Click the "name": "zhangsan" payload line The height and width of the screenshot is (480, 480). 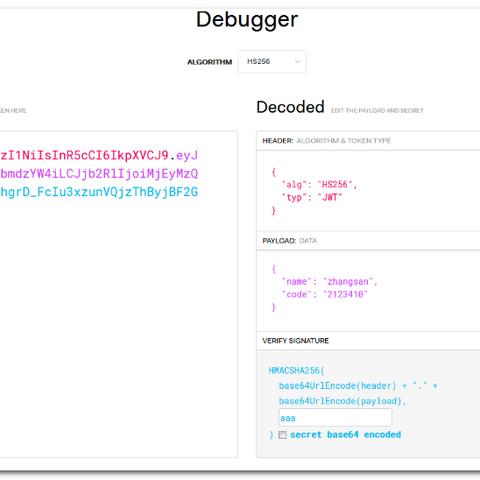(329, 282)
